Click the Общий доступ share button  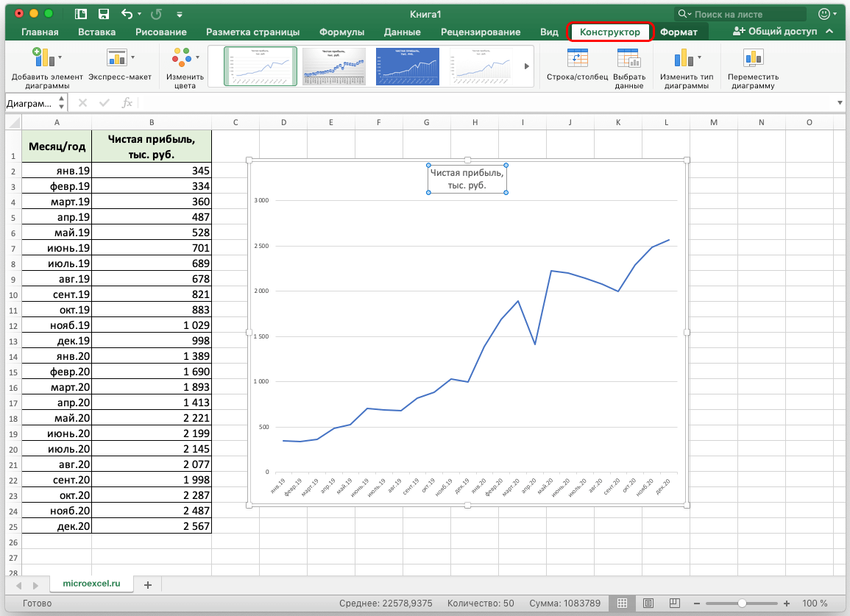[775, 32]
